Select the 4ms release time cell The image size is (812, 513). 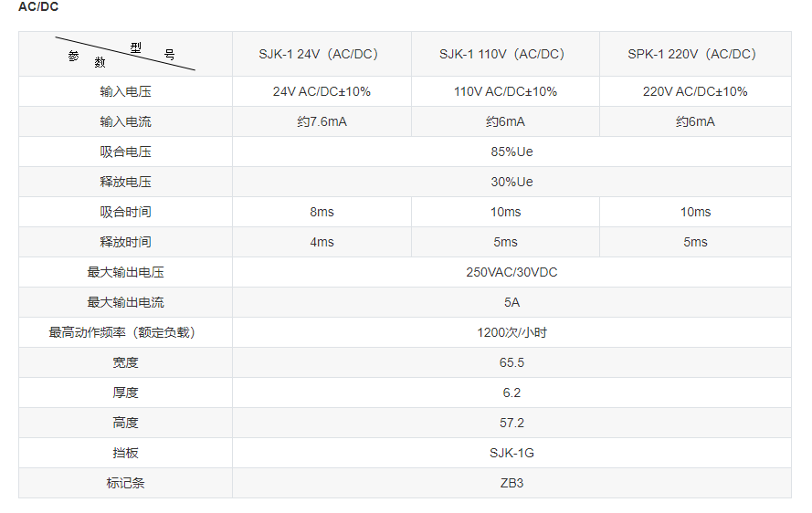pyautogui.click(x=322, y=242)
